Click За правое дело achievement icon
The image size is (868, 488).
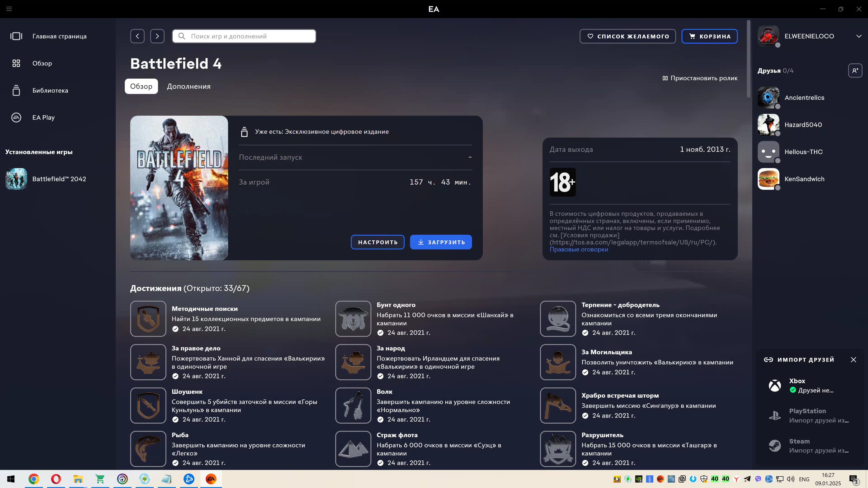148,362
